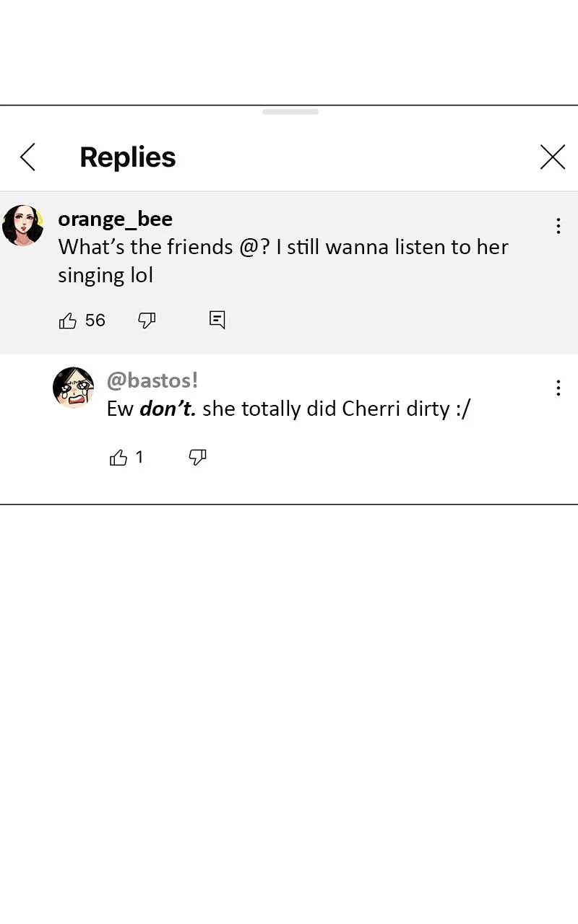Like the @bastos! reply
578x924 pixels.
(118, 458)
